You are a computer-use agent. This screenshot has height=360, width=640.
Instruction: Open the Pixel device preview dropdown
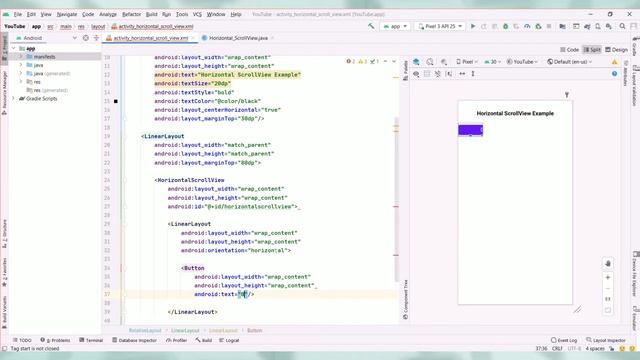(x=467, y=62)
